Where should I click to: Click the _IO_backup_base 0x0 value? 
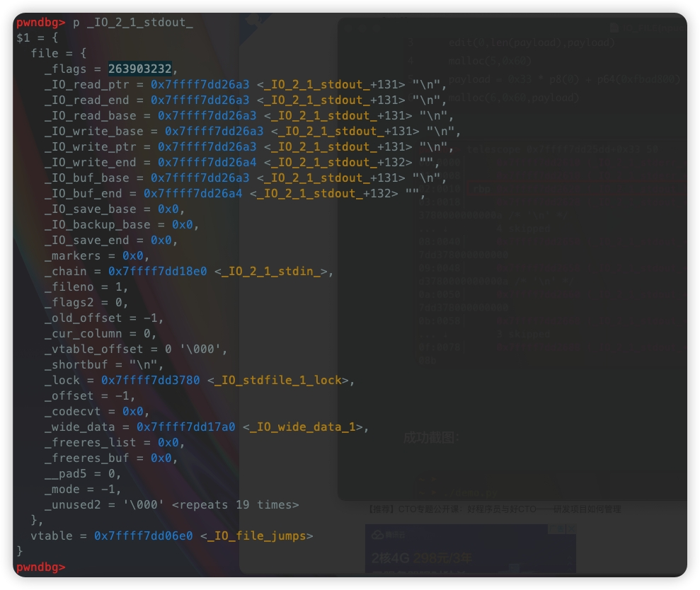183,224
